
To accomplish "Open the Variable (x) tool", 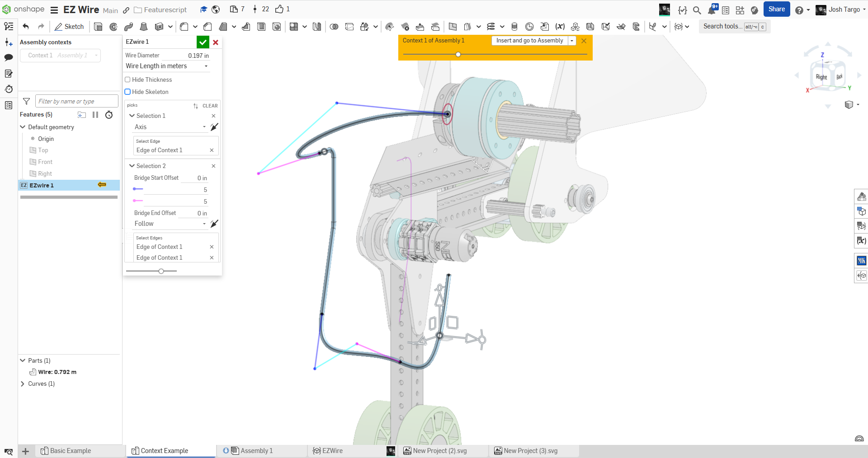I will (x=560, y=27).
